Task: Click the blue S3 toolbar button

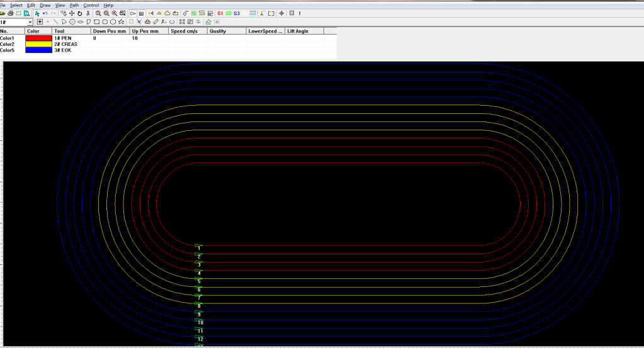Action: pyautogui.click(x=237, y=13)
